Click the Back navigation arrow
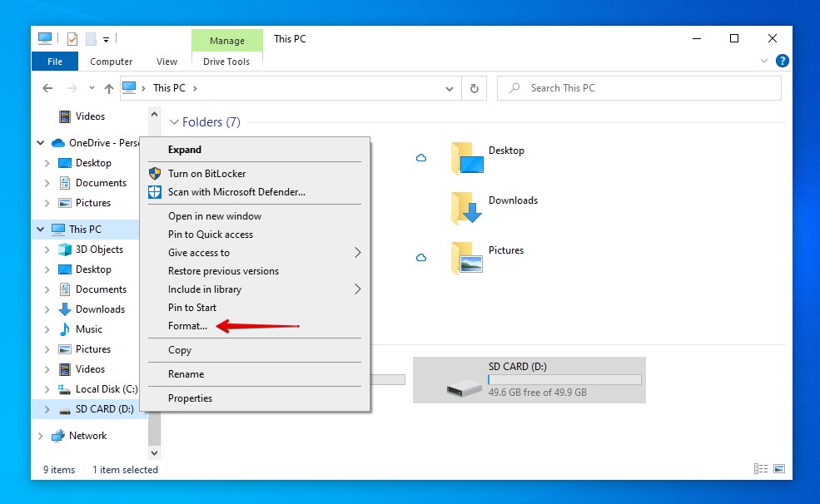 47,88
